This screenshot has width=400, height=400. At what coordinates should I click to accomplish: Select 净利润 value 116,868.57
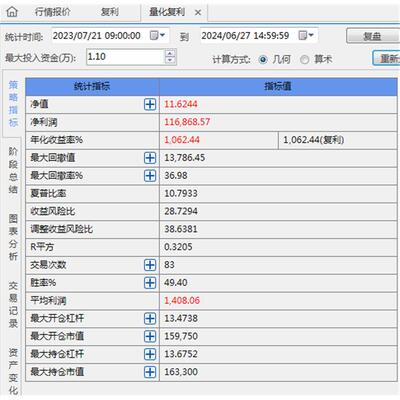coord(187,122)
